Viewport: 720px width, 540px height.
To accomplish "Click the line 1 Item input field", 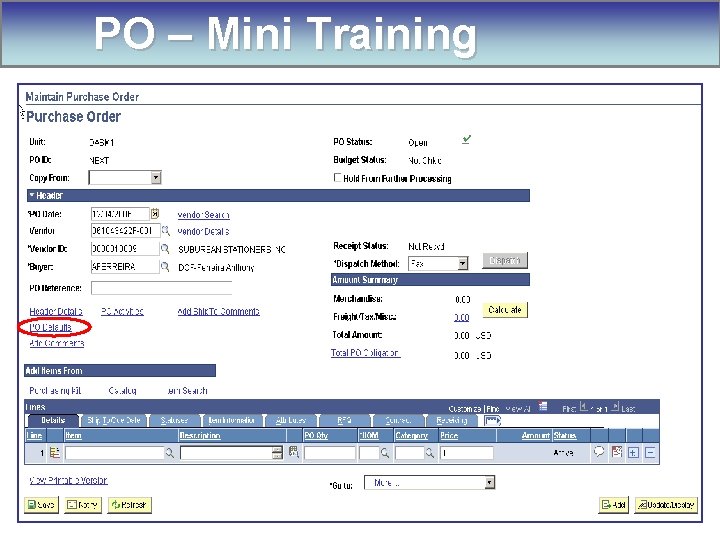I will coord(114,453).
